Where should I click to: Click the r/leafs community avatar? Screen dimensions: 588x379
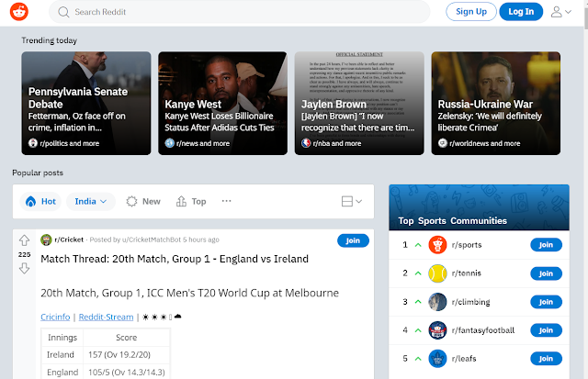click(437, 359)
